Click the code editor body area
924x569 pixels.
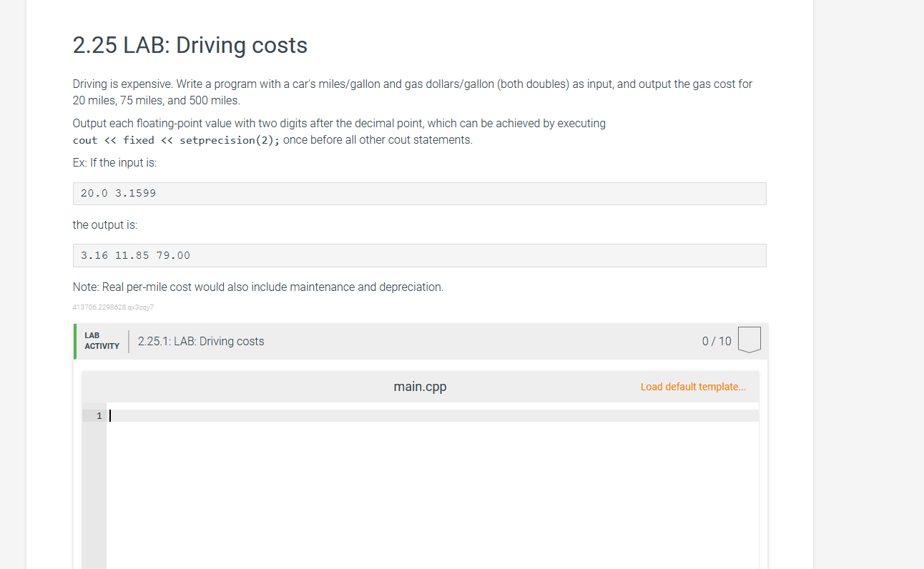pos(429,486)
